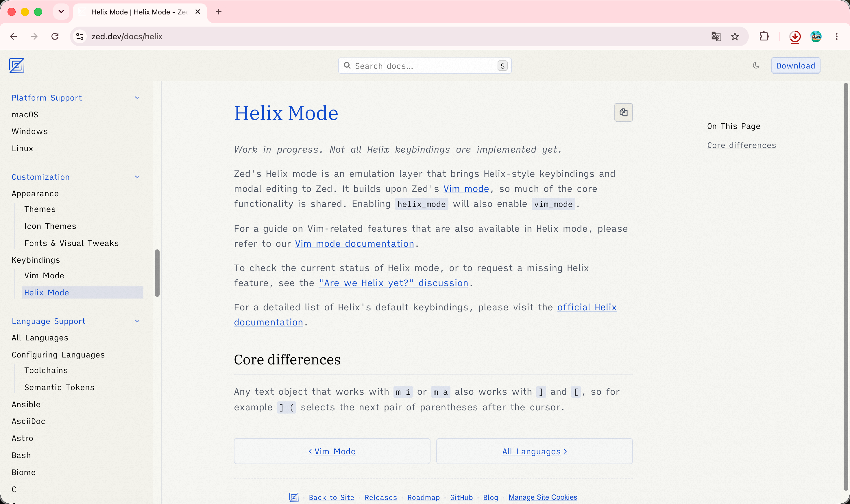Open the Vim mode documentation link
This screenshot has width=850, height=504.
pyautogui.click(x=354, y=244)
